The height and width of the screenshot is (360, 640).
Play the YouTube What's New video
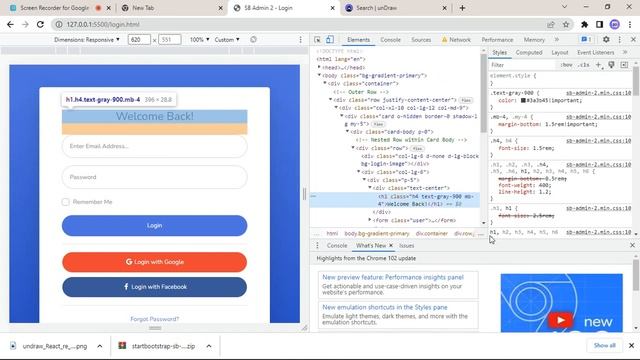tap(560, 320)
